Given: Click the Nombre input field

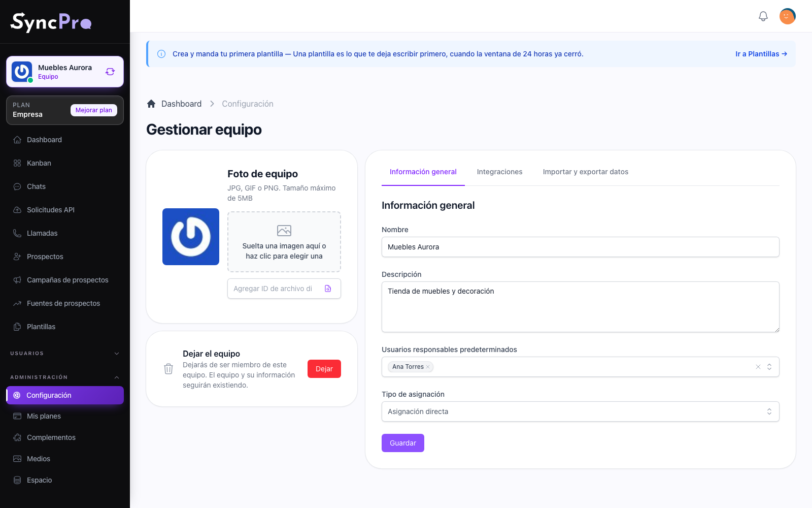Looking at the screenshot, I should pyautogui.click(x=580, y=247).
